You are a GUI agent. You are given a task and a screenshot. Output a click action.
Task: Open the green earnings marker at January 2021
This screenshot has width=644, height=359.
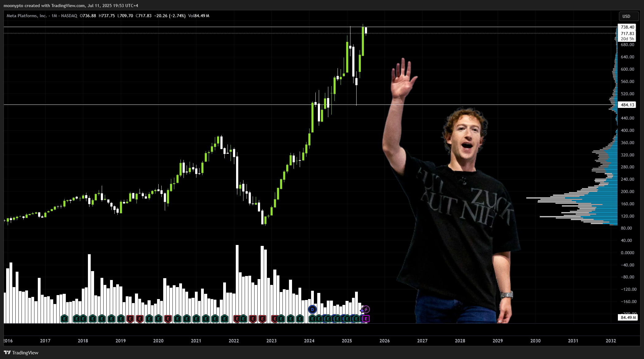tap(196, 319)
